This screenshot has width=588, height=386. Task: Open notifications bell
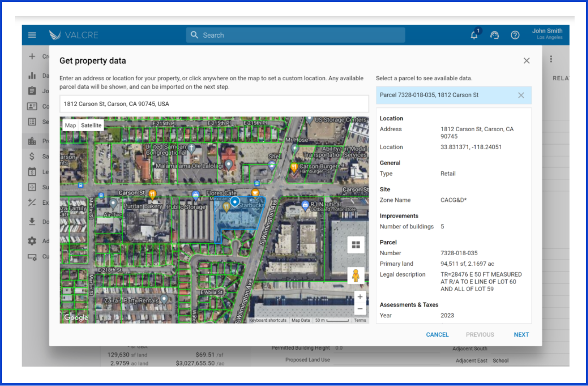[x=475, y=35]
